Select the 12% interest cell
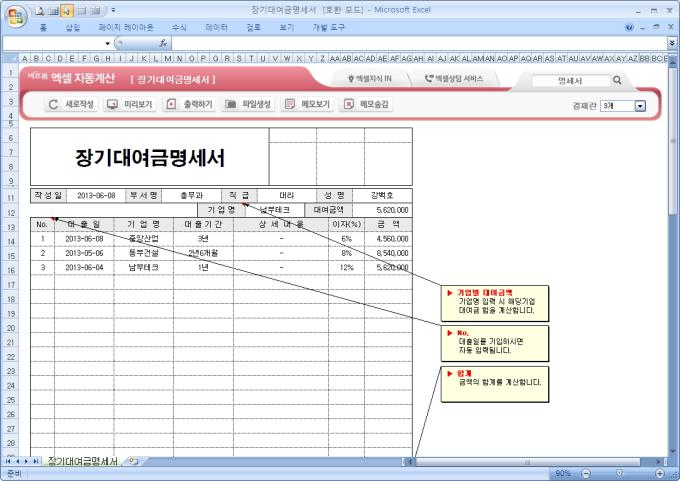 [347, 267]
